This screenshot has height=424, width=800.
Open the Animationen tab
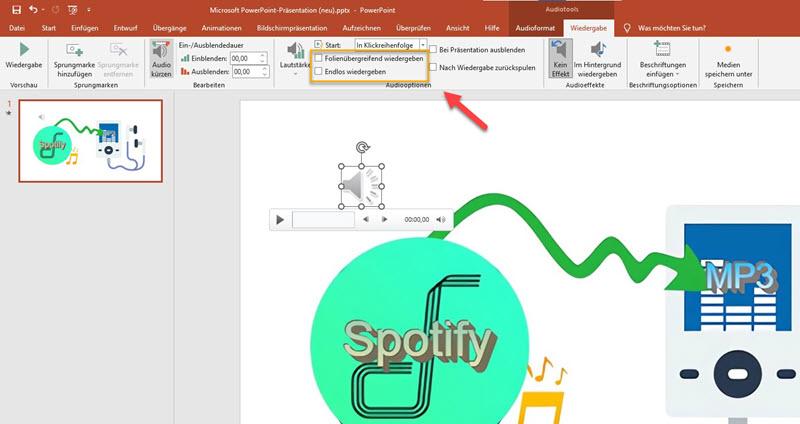pyautogui.click(x=221, y=28)
